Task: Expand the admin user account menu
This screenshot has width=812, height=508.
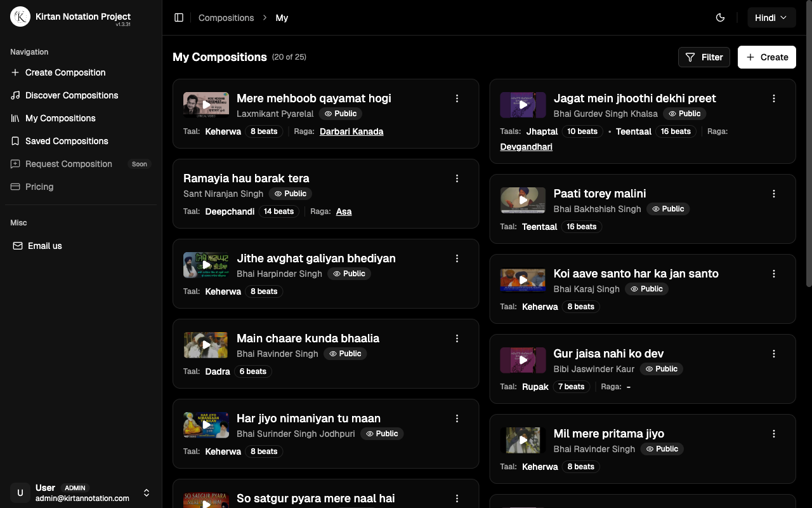Action: click(147, 493)
